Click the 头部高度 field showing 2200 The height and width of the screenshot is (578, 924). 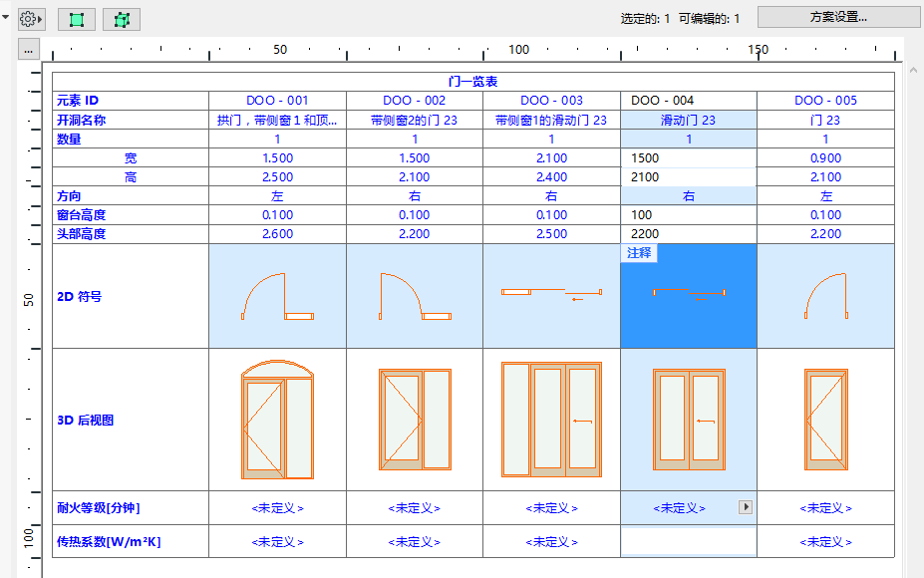coord(686,233)
